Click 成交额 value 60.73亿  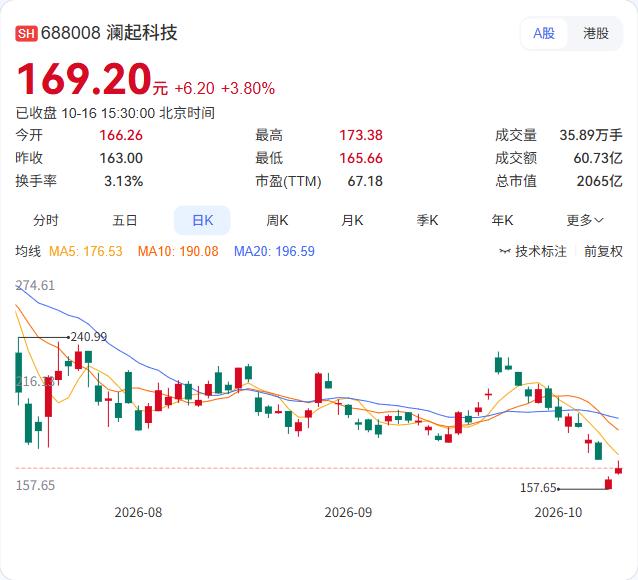tap(598, 158)
